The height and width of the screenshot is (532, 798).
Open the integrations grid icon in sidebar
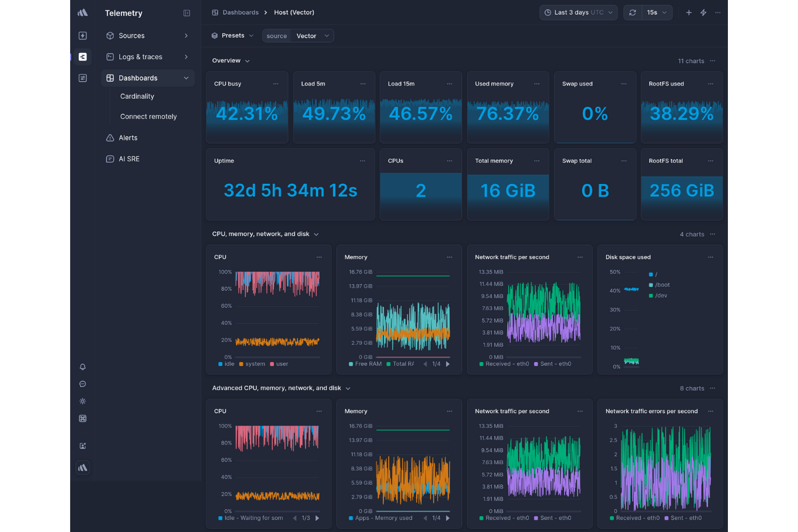[x=82, y=418]
